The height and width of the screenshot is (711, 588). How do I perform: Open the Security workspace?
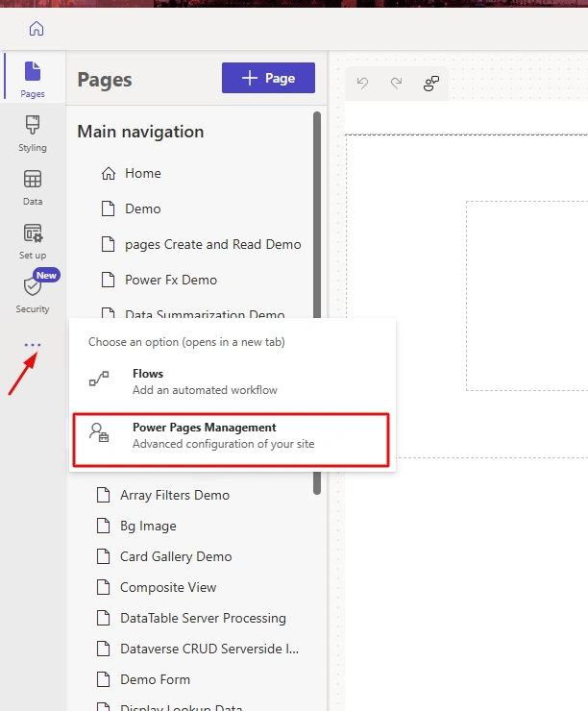point(33,295)
